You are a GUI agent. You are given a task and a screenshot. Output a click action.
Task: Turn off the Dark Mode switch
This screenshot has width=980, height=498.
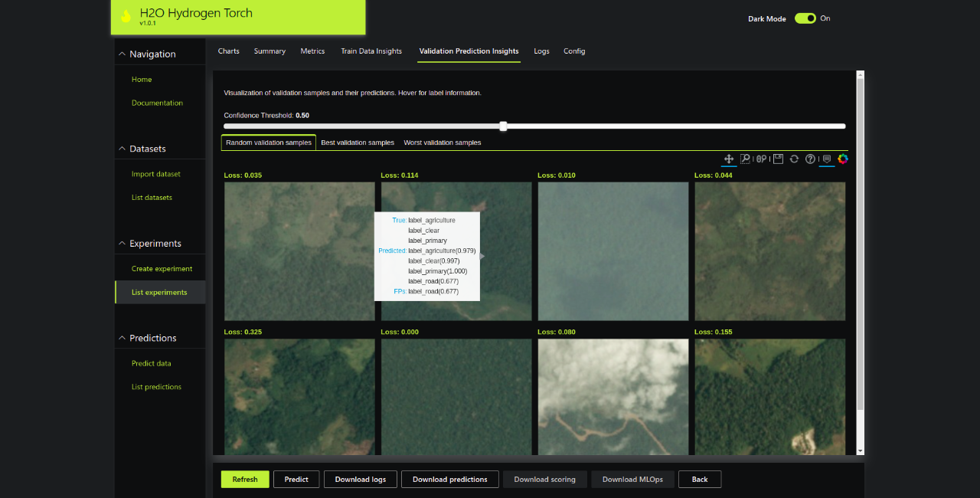pyautogui.click(x=805, y=18)
